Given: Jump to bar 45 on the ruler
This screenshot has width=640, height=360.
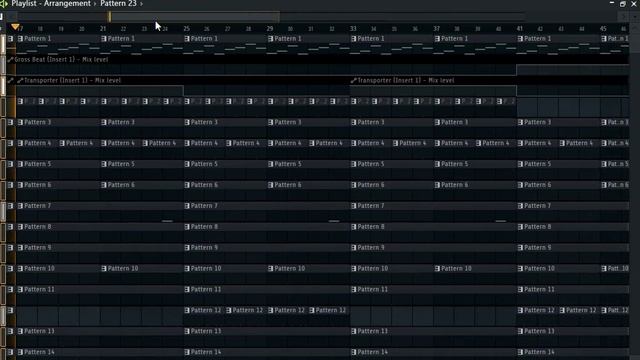Looking at the screenshot, I should tap(603, 29).
